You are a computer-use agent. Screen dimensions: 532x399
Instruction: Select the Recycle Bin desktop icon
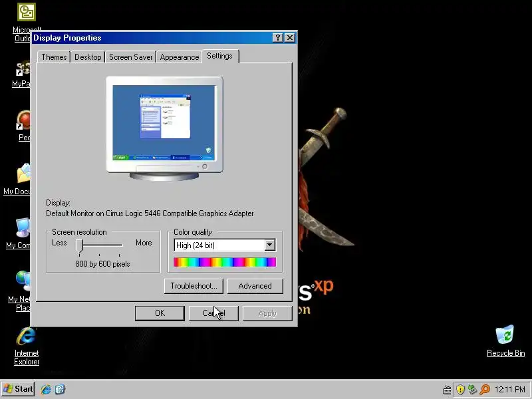(x=505, y=334)
